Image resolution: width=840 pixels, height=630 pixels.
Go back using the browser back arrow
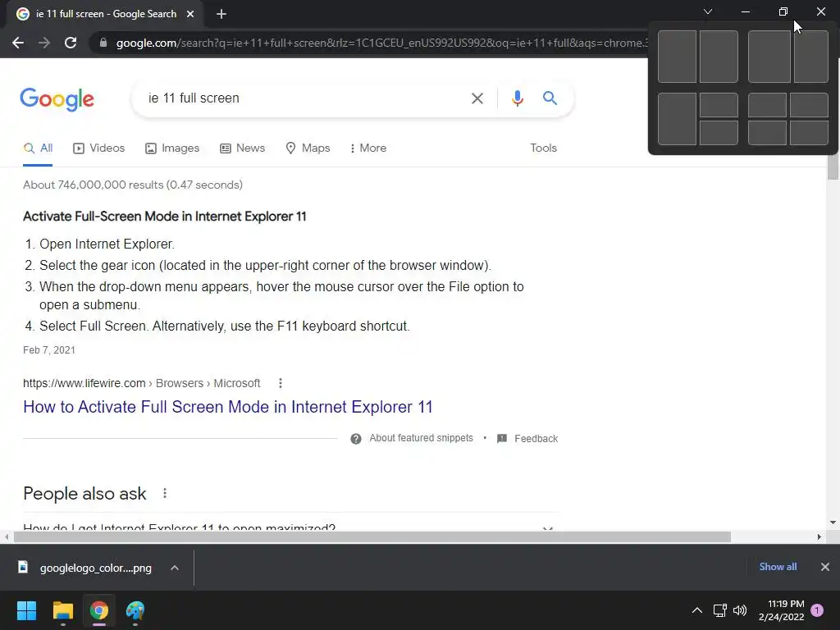[x=18, y=43]
